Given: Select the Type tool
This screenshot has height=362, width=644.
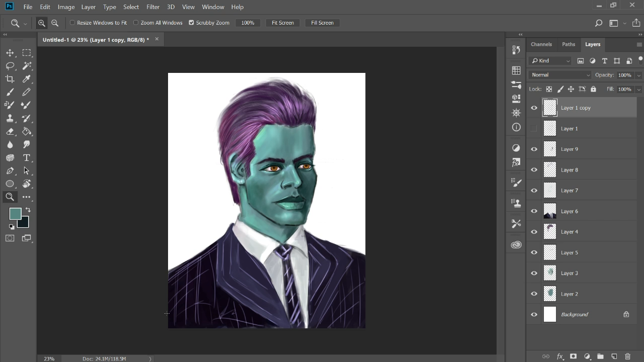Looking at the screenshot, I should click(x=27, y=157).
